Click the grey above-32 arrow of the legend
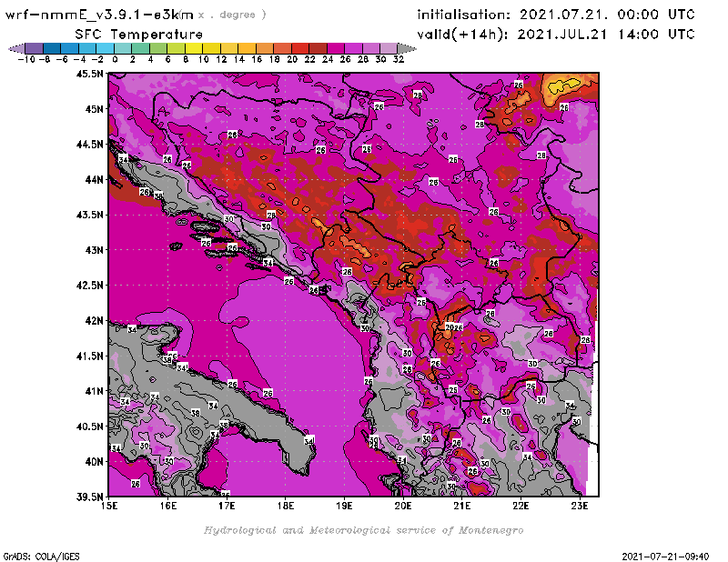Screen dimensions: 728x562 pyautogui.click(x=407, y=48)
